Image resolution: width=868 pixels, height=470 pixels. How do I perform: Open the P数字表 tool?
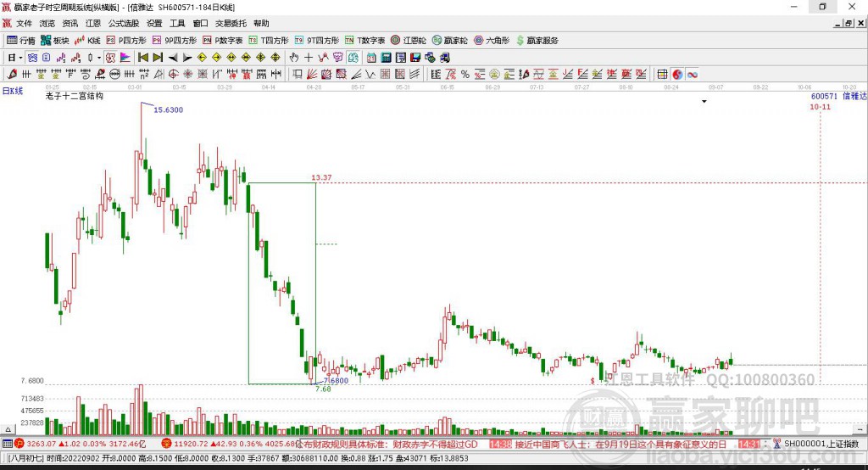223,41
